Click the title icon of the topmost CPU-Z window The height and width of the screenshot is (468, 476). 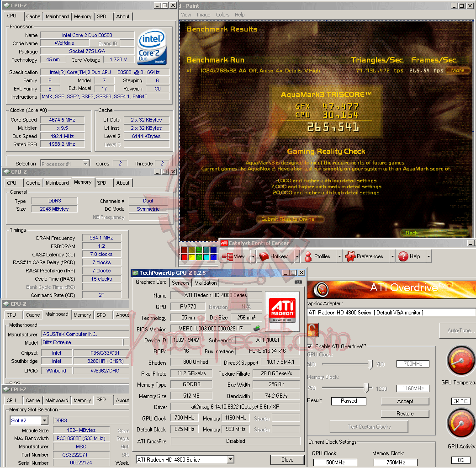pyautogui.click(x=7, y=5)
